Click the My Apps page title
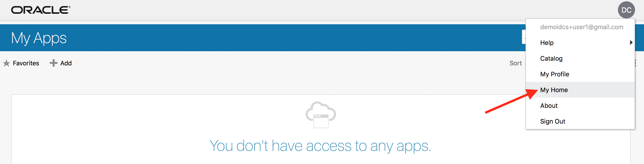Screen dimensions: 644x164 (x=39, y=38)
